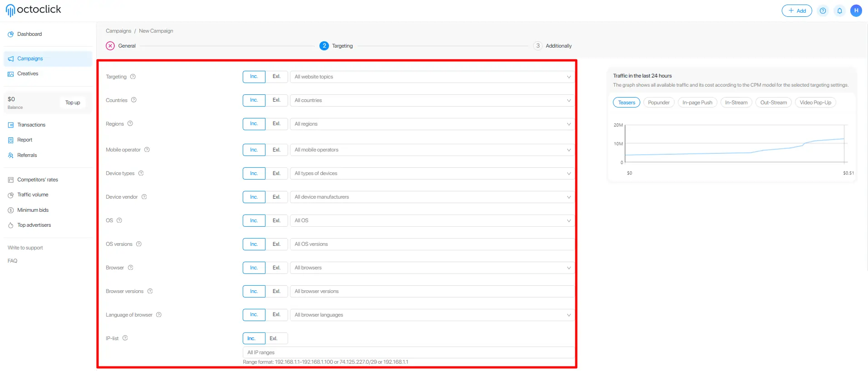The width and height of the screenshot is (868, 371).
Task: Click the Browser help icon
Action: point(131,268)
